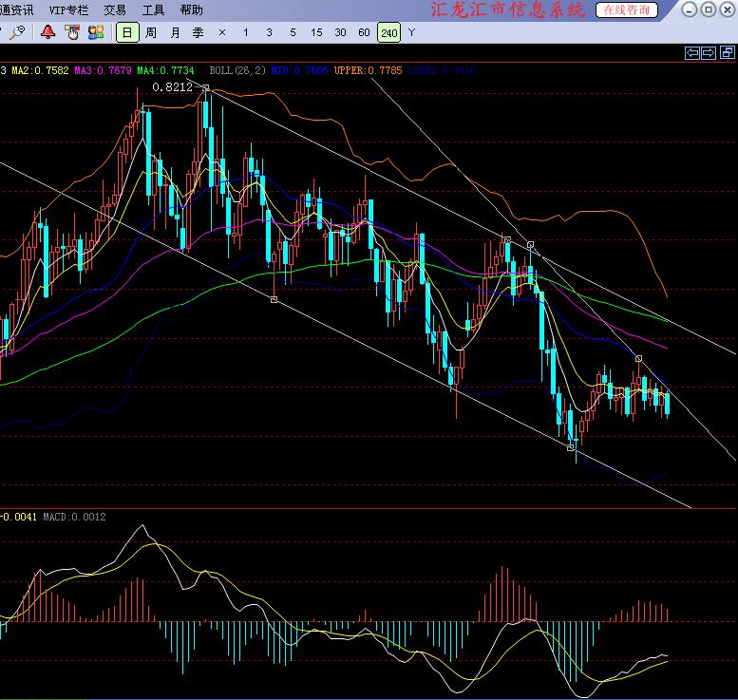Open the VIP专栏 menu

(x=68, y=9)
